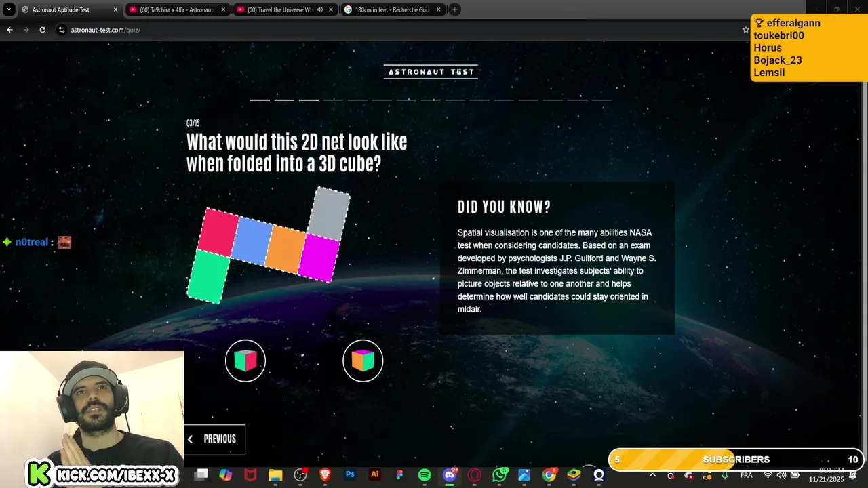Open the tab search dropdown
The height and width of the screenshot is (488, 868).
point(9,9)
